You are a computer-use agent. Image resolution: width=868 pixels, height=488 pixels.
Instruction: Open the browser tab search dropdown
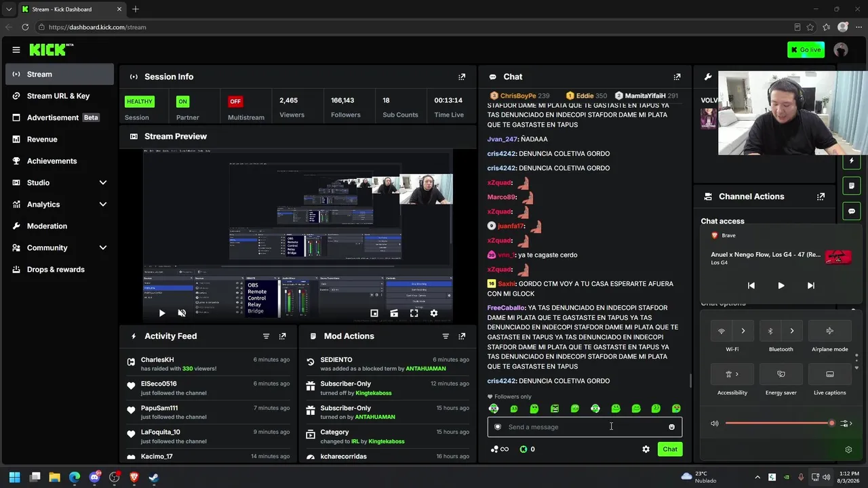pyautogui.click(x=9, y=9)
